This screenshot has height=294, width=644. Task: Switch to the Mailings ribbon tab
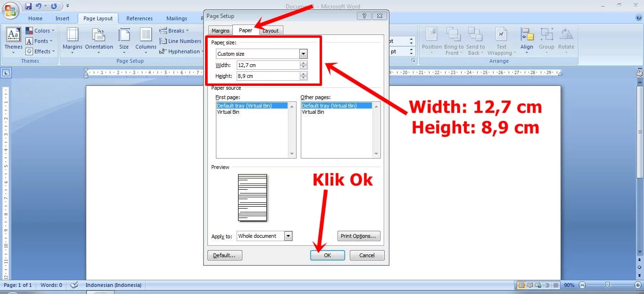pyautogui.click(x=177, y=18)
